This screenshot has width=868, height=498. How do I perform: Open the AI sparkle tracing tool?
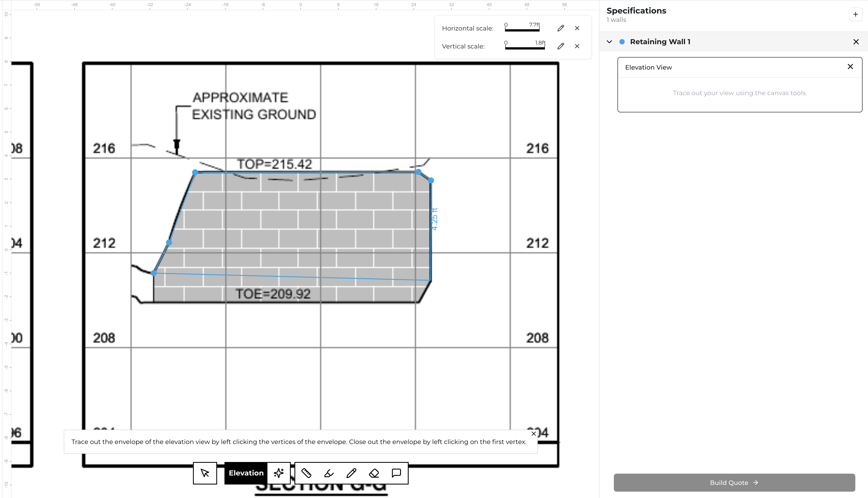click(x=279, y=473)
